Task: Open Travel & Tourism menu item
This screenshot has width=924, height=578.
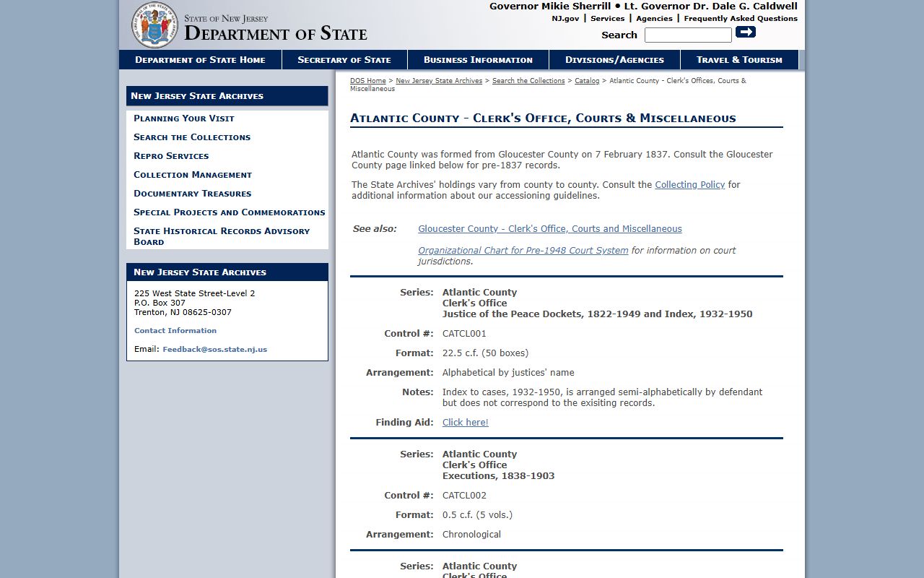Action: click(739, 60)
